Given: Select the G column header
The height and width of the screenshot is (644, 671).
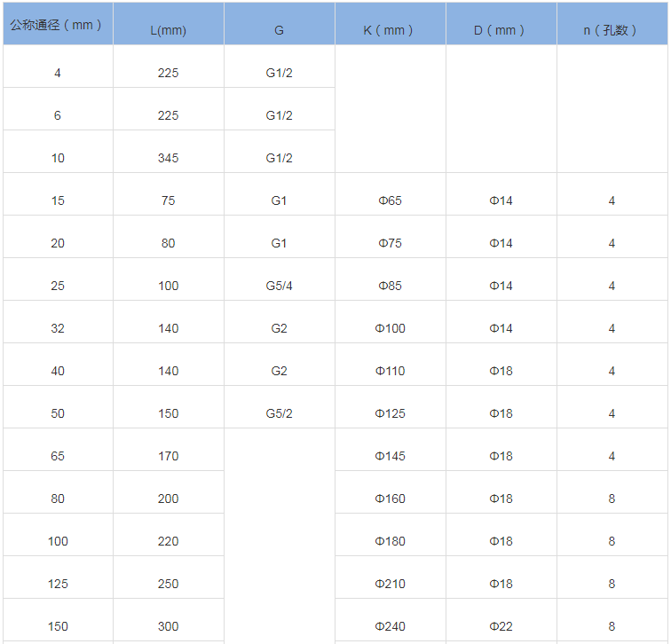Looking at the screenshot, I should 280,30.
